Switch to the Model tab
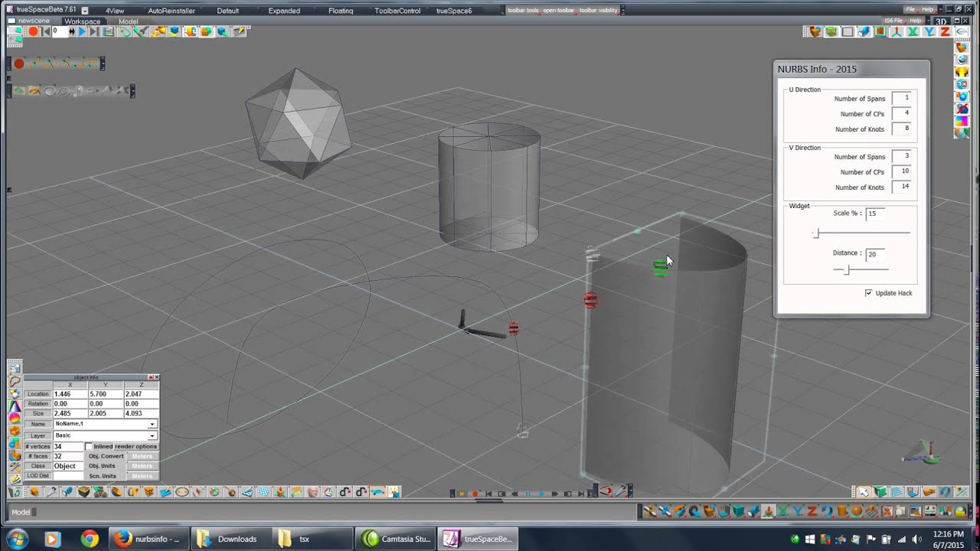 pyautogui.click(x=128, y=21)
